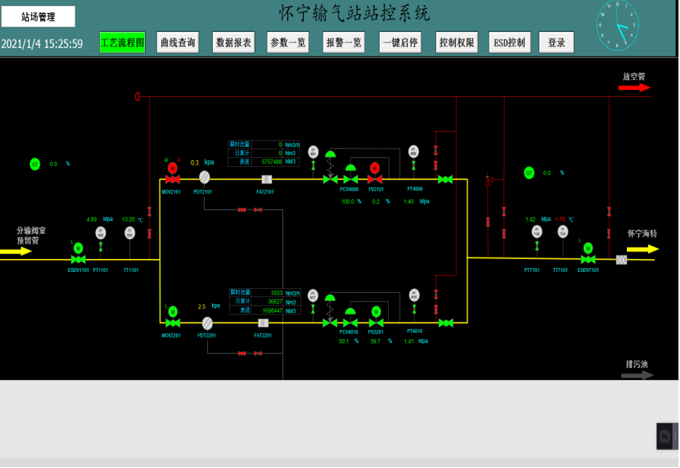Screen dimensions: 680x468
Task: Select the PV2201 green valve
Action: [375, 312]
